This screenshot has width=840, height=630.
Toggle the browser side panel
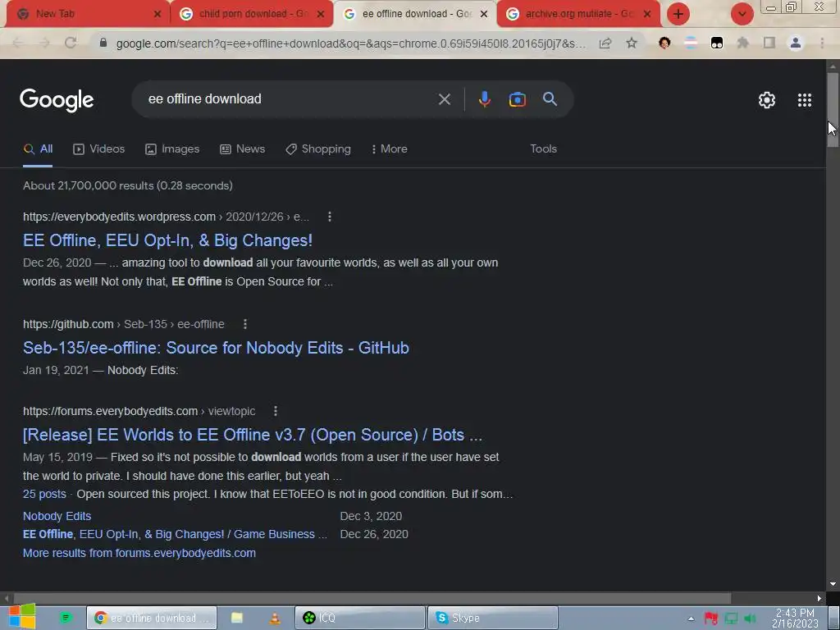[769, 43]
